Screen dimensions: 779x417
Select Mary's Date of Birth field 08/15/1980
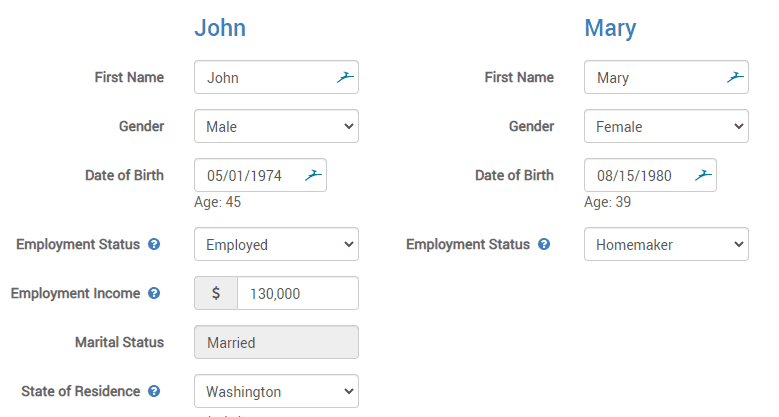pos(650,175)
